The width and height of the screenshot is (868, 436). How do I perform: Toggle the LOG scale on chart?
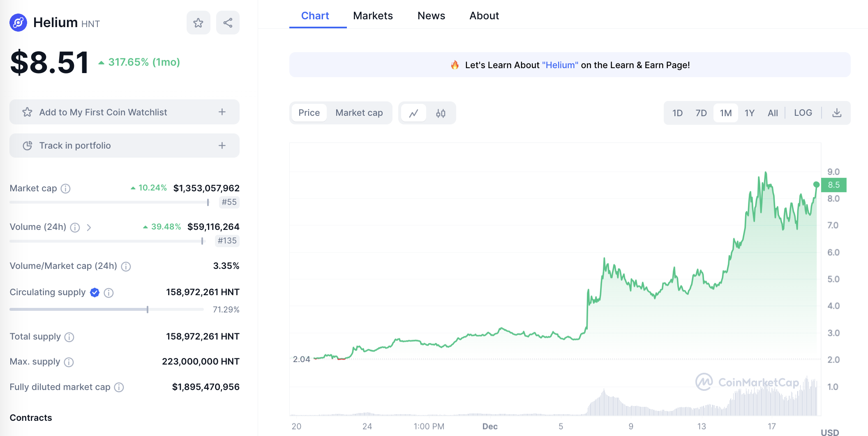click(x=803, y=113)
